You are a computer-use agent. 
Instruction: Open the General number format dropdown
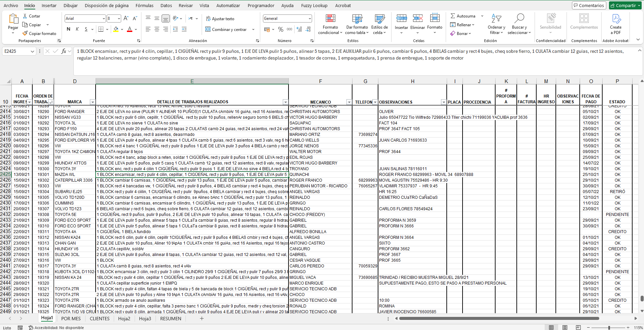point(310,19)
